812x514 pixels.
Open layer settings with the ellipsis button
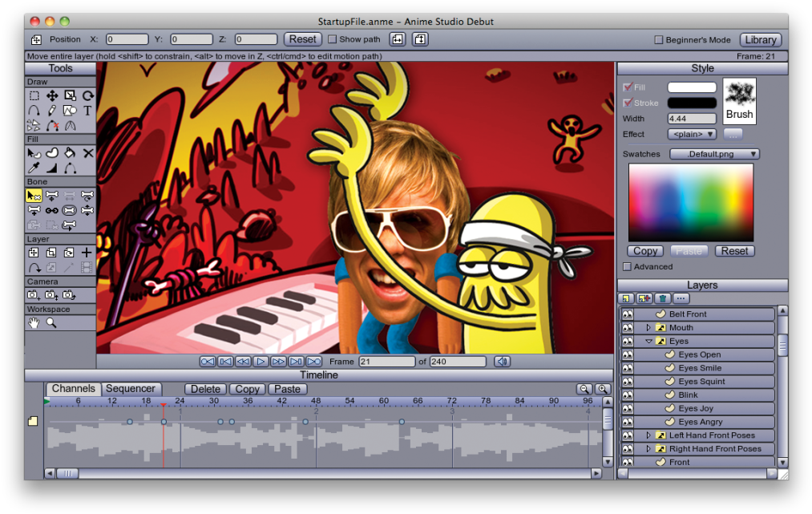tap(681, 298)
